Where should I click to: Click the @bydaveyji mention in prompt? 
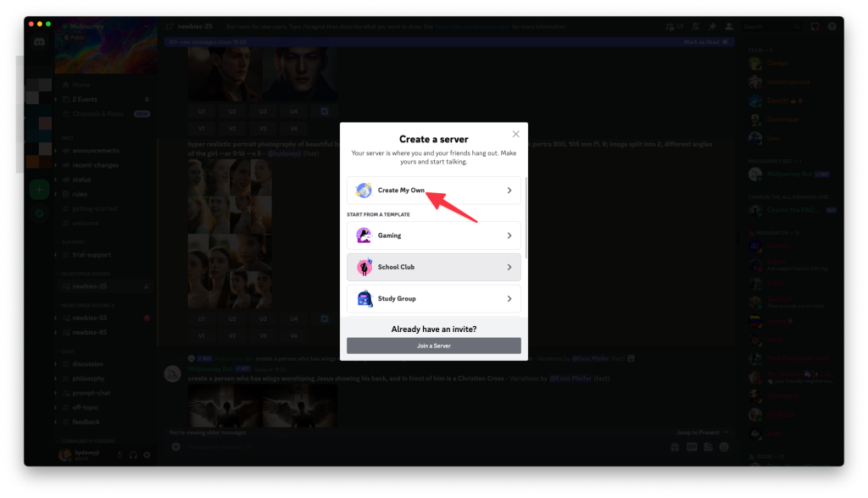tap(284, 153)
